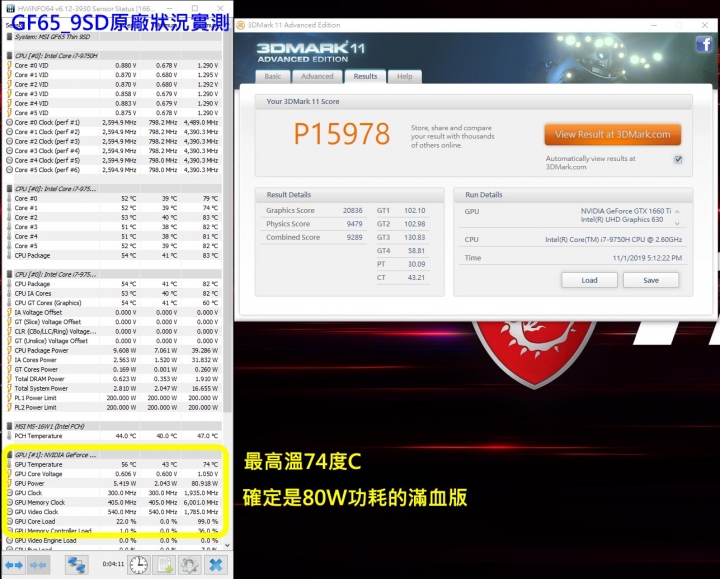
Task: Click the Load button in Run Details
Action: [589, 280]
